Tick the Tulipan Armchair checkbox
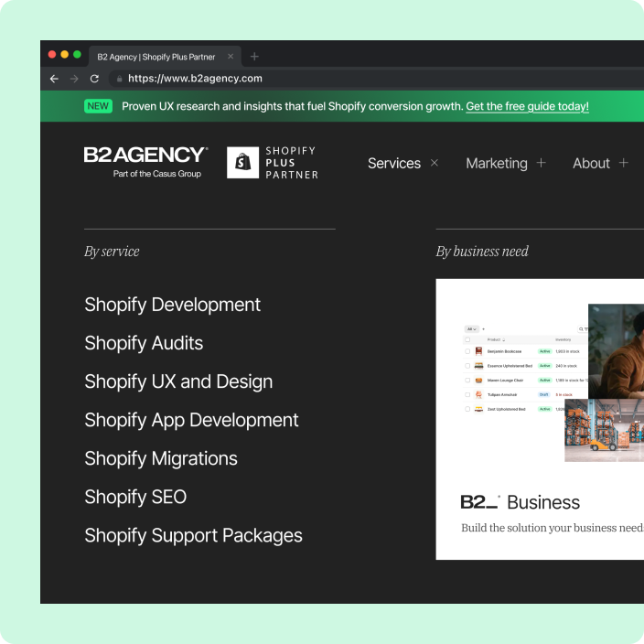644x644 pixels. point(467,394)
